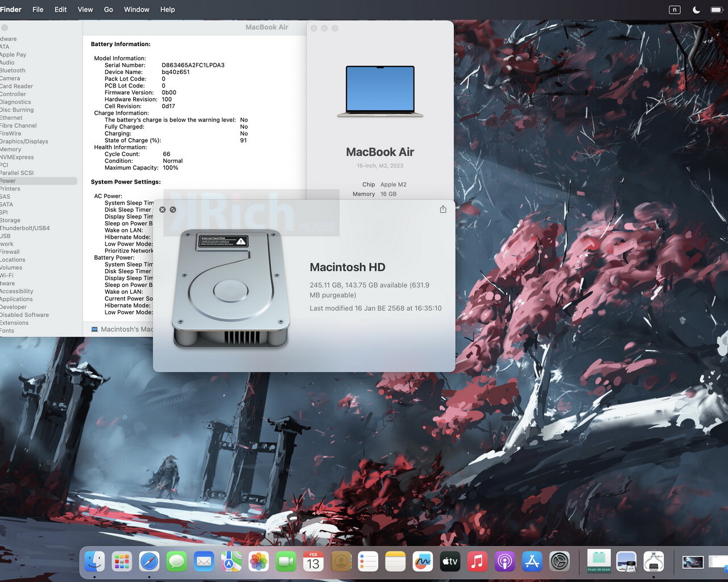Screen dimensions: 728x582
Task: Click Share icon in Quick Look window
Action: pyautogui.click(x=443, y=209)
